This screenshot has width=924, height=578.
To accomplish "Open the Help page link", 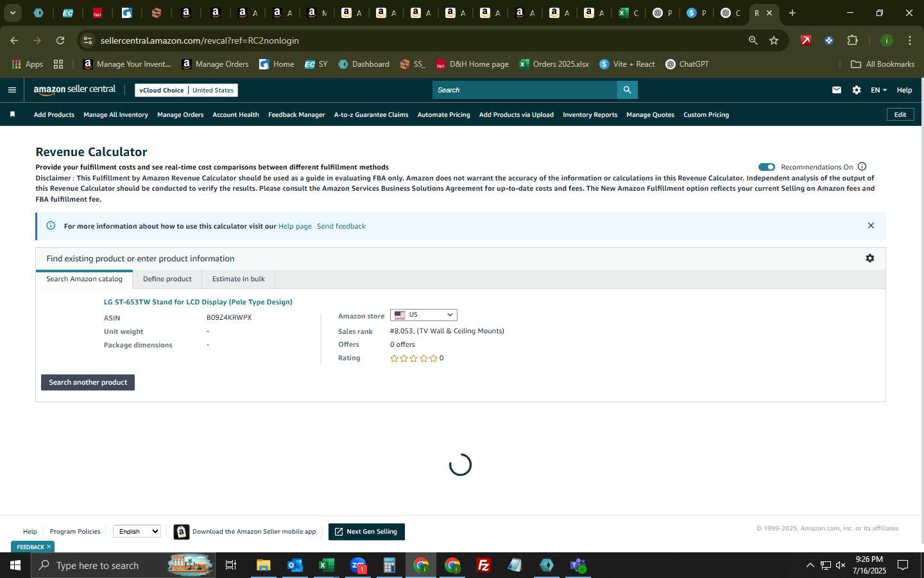I will tap(295, 226).
